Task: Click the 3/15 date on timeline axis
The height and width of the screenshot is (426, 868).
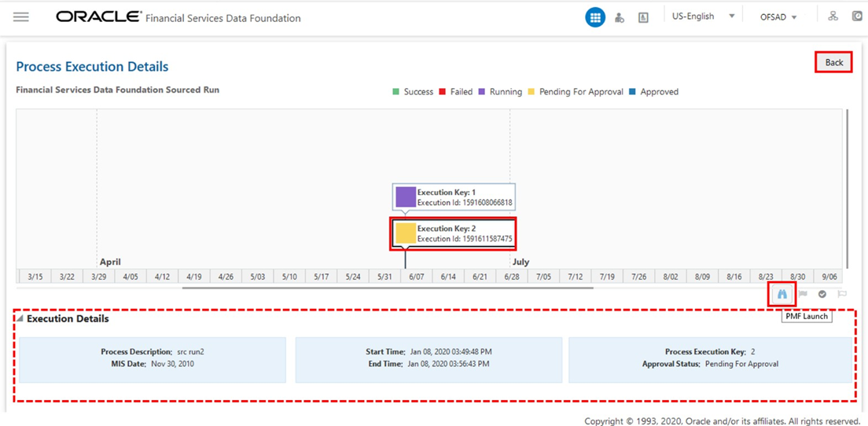Action: tap(35, 276)
